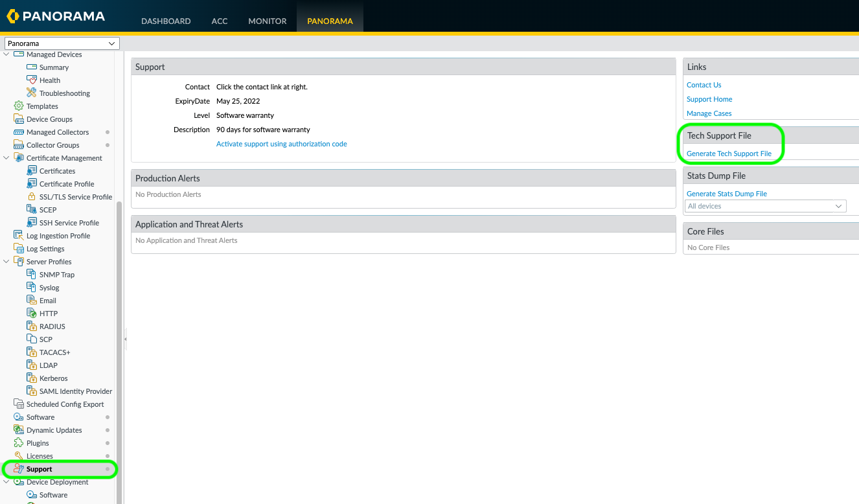
Task: Click the Troubleshooting tools icon
Action: click(x=32, y=93)
